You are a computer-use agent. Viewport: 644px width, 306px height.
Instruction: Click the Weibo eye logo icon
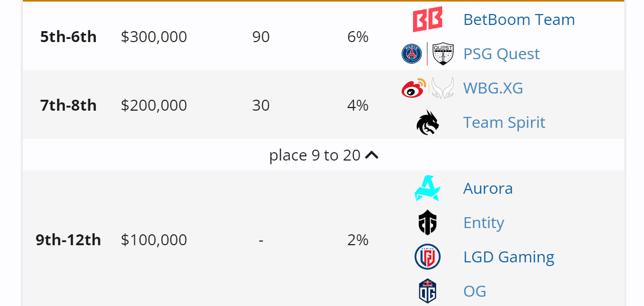413,88
